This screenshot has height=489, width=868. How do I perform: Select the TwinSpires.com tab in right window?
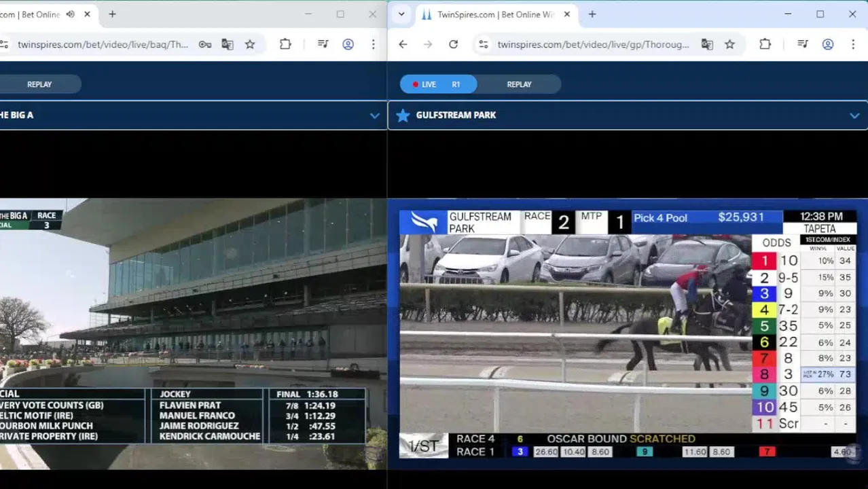(x=496, y=14)
